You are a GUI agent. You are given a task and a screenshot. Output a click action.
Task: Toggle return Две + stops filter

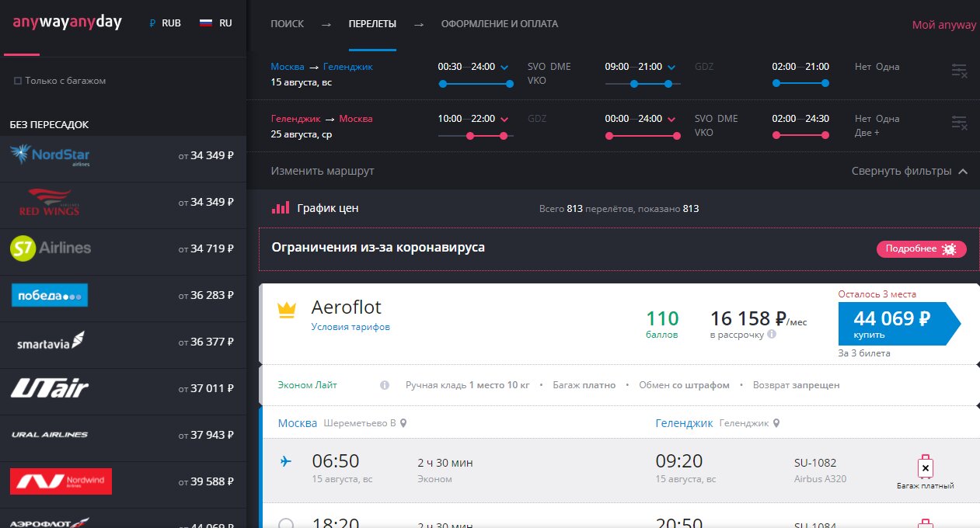tap(867, 133)
